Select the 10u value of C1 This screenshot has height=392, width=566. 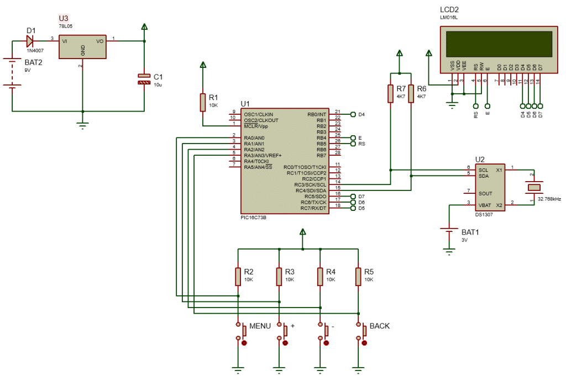tap(158, 84)
